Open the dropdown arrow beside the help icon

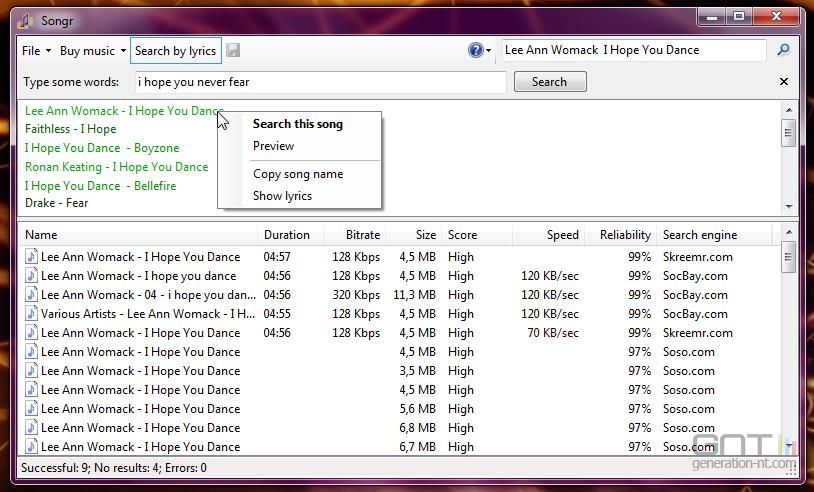(489, 51)
